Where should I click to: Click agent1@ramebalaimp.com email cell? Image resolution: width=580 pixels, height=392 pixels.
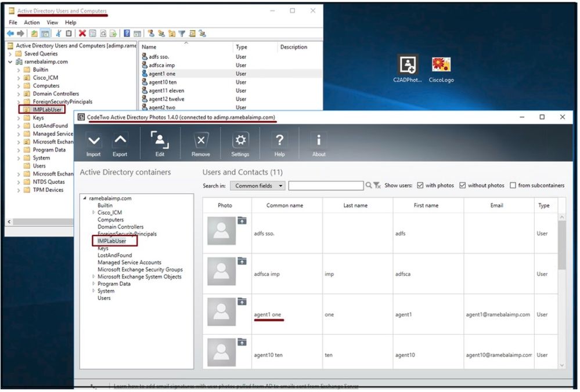pos(498,315)
